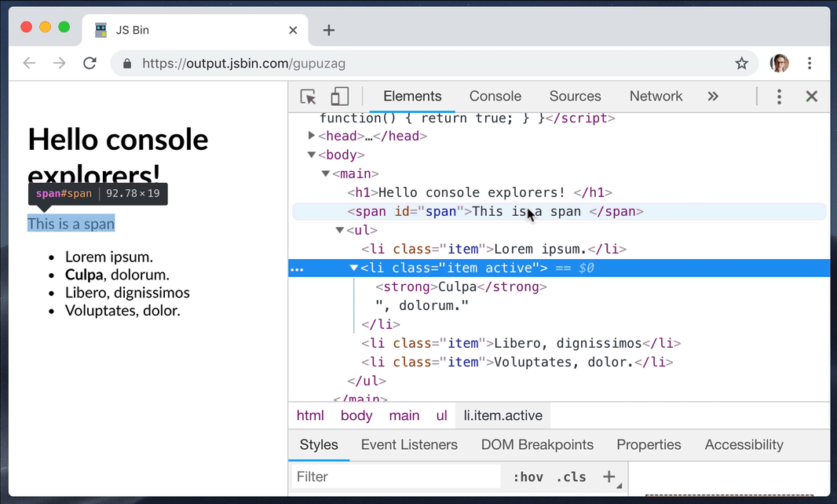Select the ", dolorum." text node
837x504 pixels.
pos(558,306)
